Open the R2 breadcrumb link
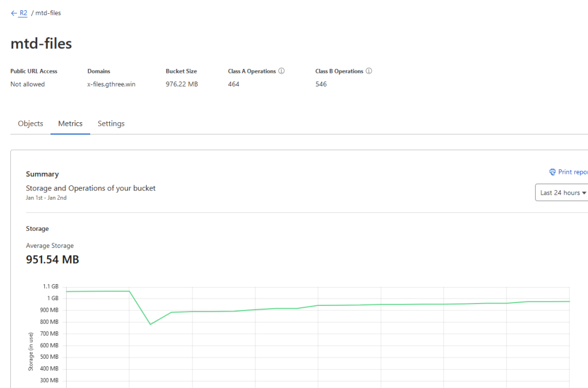The image size is (588, 388). [24, 13]
